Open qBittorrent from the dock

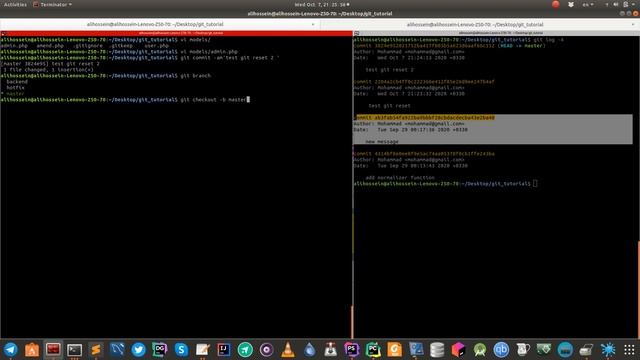click(501, 350)
